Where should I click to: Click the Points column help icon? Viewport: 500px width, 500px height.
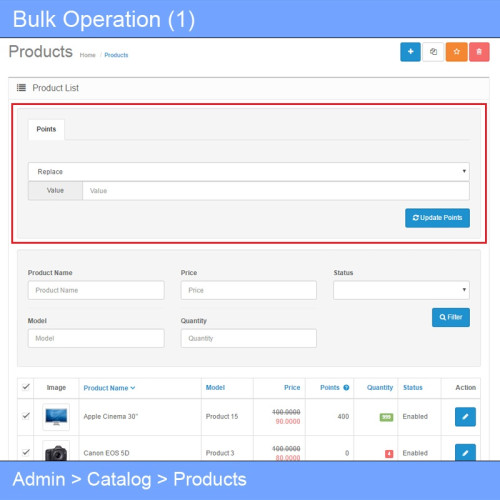346,387
